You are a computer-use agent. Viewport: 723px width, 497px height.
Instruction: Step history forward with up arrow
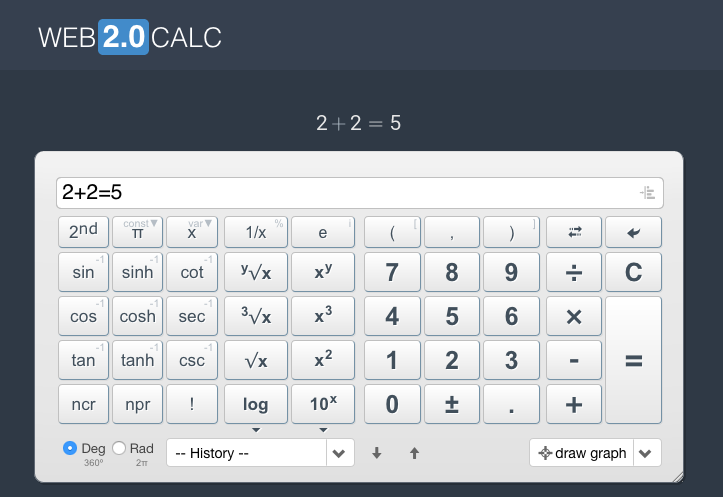point(415,453)
